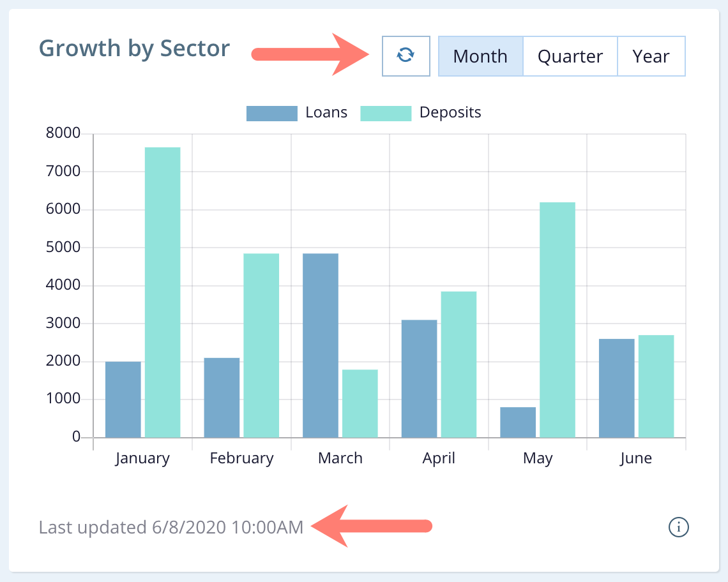Click the Last updated timestamp text
Screen dimensions: 728x582
tap(171, 528)
